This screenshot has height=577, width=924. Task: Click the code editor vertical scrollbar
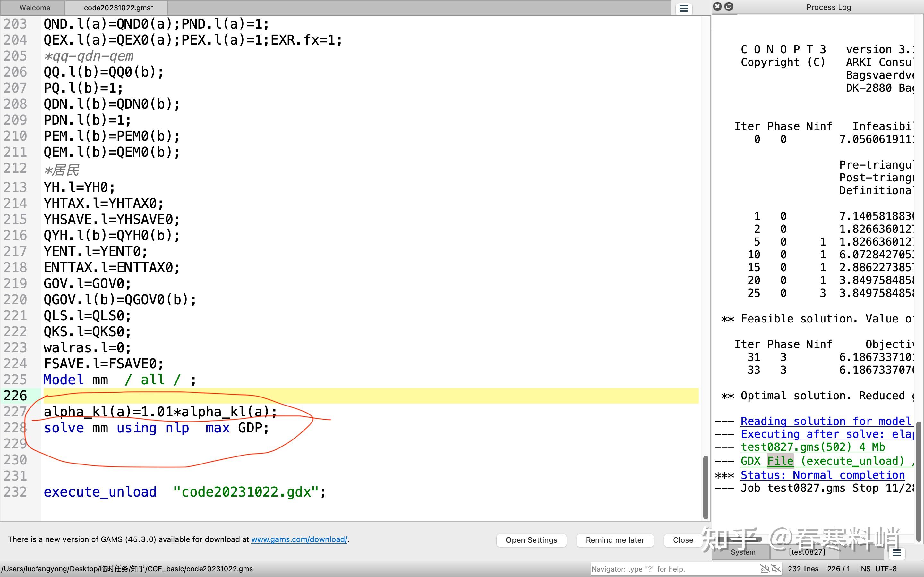tap(705, 487)
